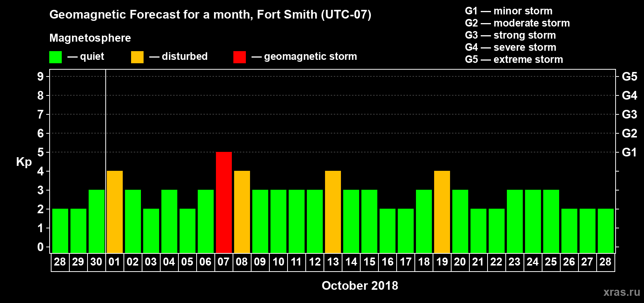Select the orange bar for October 13

(333, 212)
